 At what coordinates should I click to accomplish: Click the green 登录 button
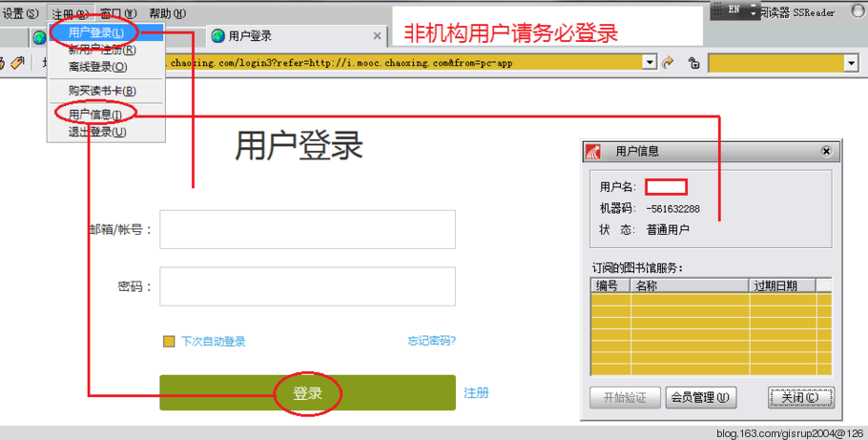coord(308,393)
